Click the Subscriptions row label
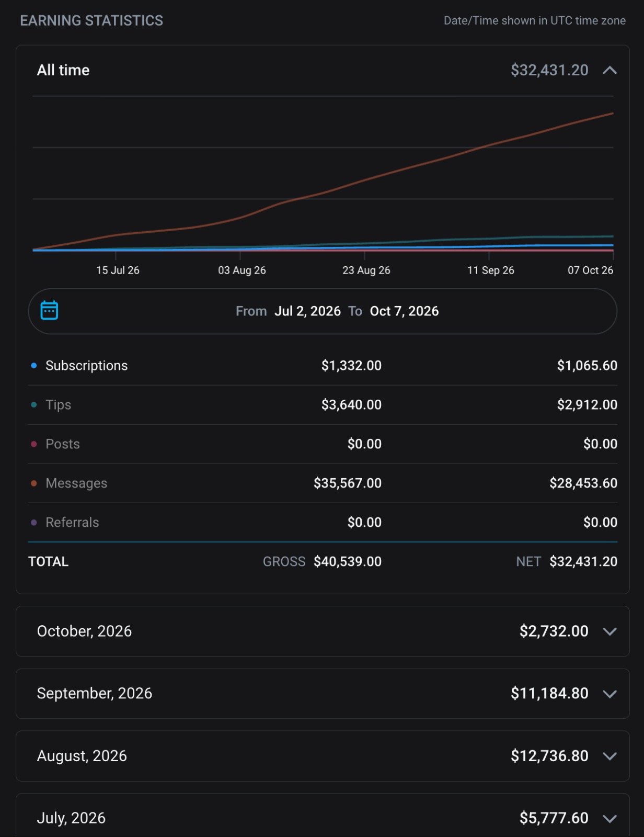Viewport: 644px width, 837px height. (x=86, y=366)
